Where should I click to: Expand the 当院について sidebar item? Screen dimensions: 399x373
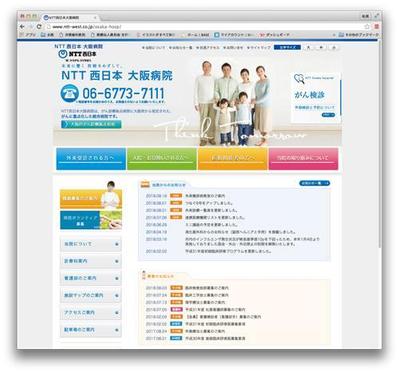(x=90, y=244)
